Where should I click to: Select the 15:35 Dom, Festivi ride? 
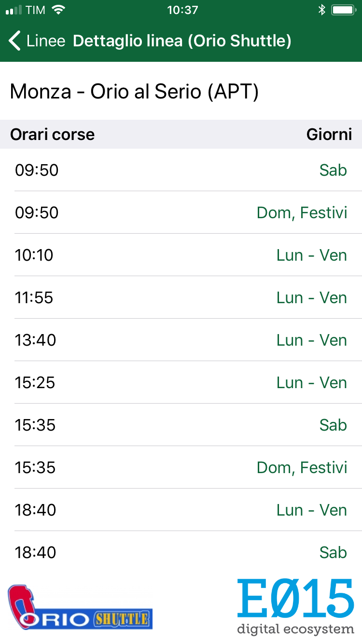[x=181, y=467]
